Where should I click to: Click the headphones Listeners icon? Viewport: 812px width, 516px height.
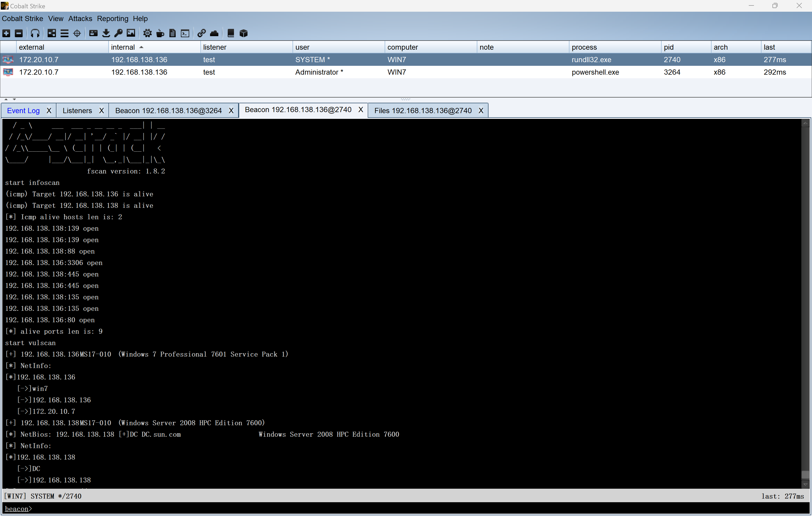point(35,33)
